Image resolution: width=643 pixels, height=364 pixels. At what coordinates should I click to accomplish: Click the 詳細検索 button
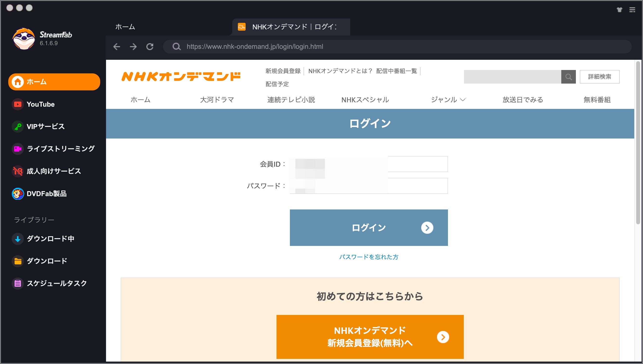(x=599, y=77)
